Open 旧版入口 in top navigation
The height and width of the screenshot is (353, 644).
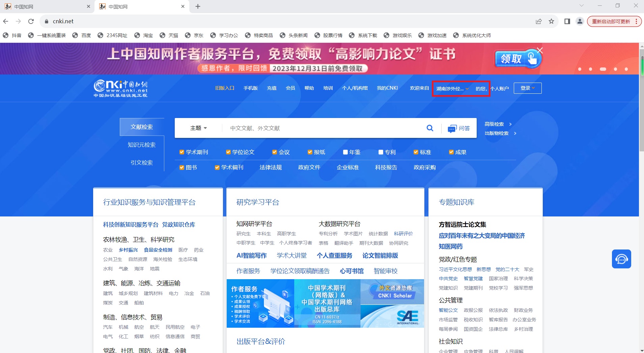225,88
